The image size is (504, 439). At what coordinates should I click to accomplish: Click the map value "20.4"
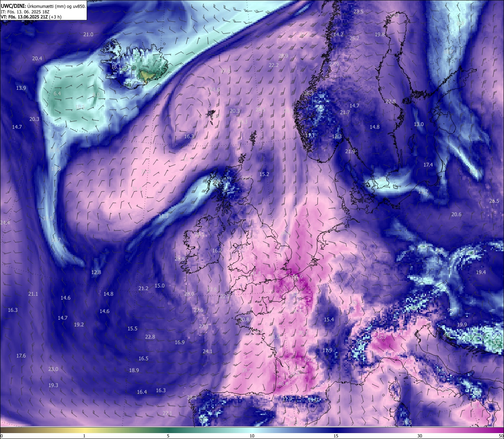tap(37, 59)
